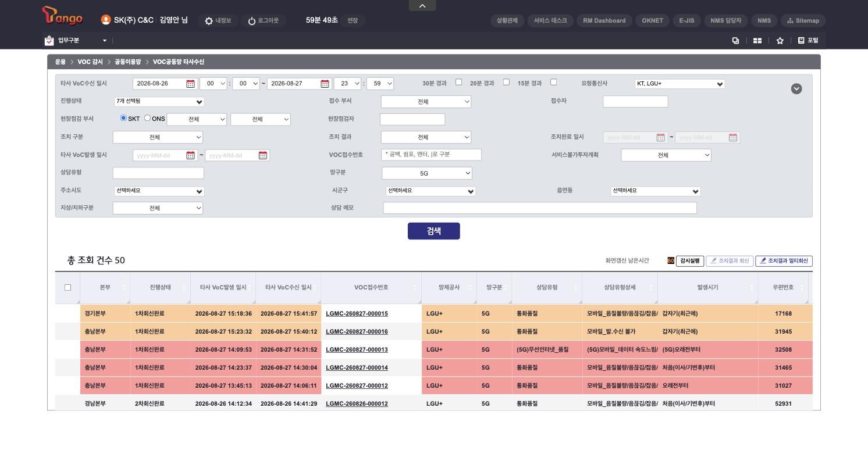Open the 주소시도 dropdown
The width and height of the screenshot is (868, 472).
[x=159, y=191]
